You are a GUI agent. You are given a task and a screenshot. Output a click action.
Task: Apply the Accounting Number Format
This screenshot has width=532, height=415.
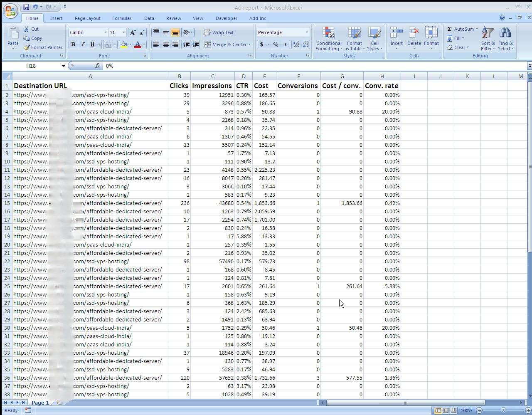pyautogui.click(x=261, y=44)
